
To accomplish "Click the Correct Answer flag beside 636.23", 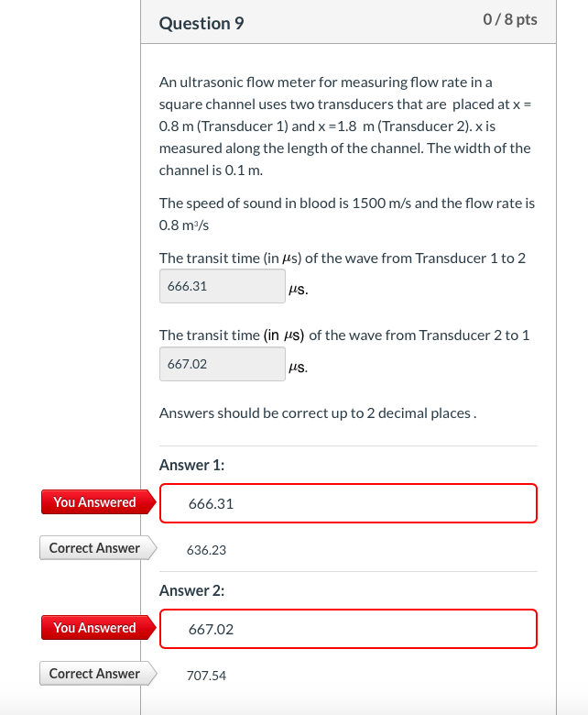I will [98, 547].
